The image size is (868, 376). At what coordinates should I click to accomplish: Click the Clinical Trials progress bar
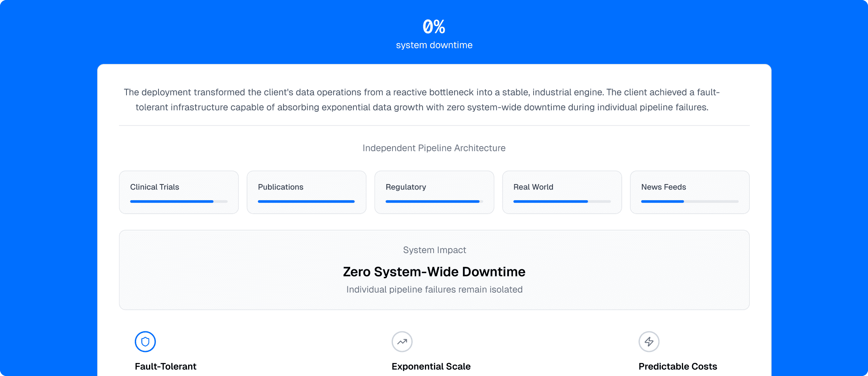click(179, 201)
